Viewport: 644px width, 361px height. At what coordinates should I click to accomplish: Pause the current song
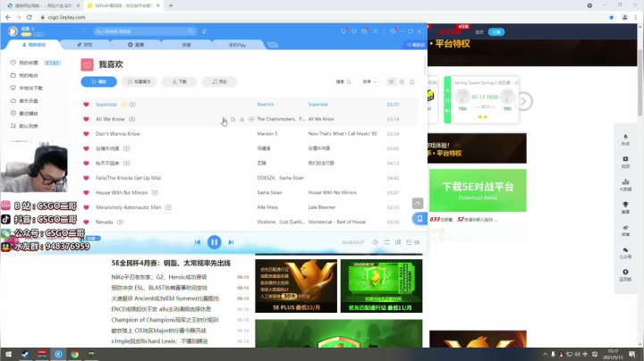tap(214, 242)
